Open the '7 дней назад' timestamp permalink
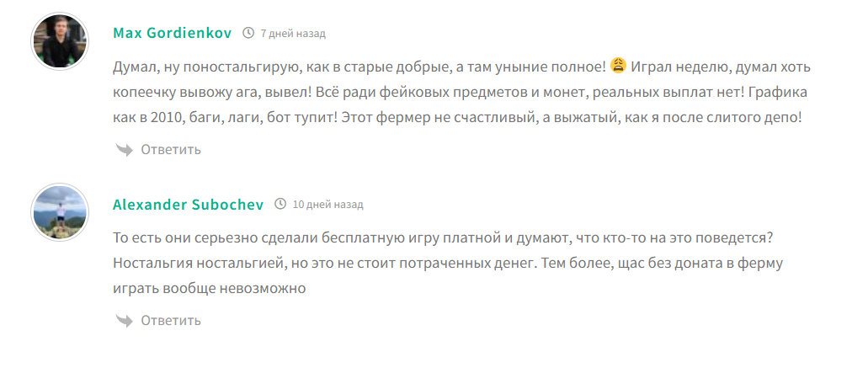 (x=293, y=34)
